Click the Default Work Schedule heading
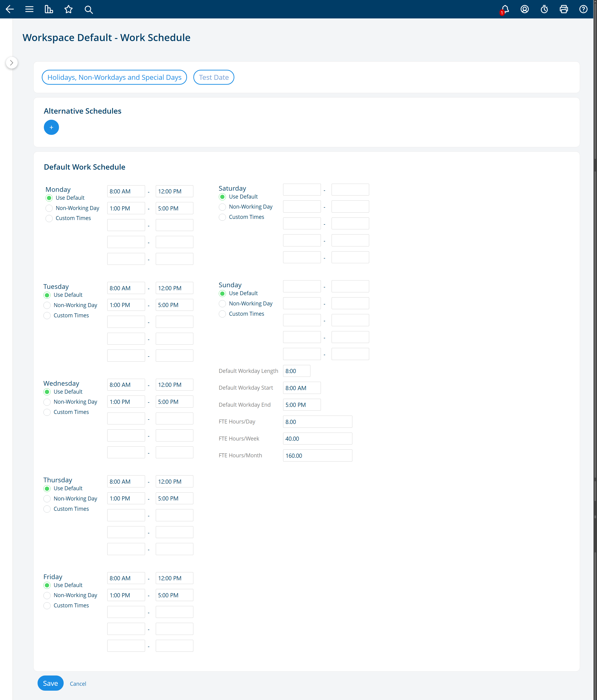Image resolution: width=597 pixels, height=700 pixels. click(x=84, y=167)
